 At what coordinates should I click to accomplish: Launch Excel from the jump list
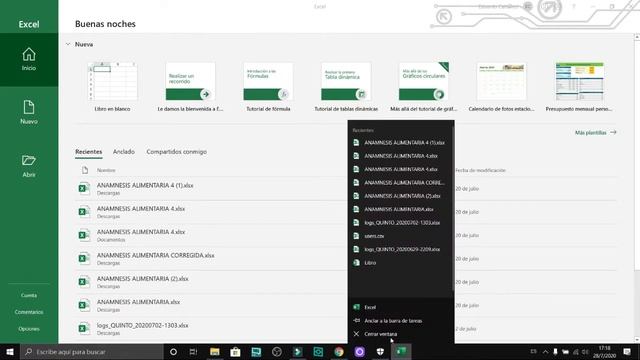[401, 307]
